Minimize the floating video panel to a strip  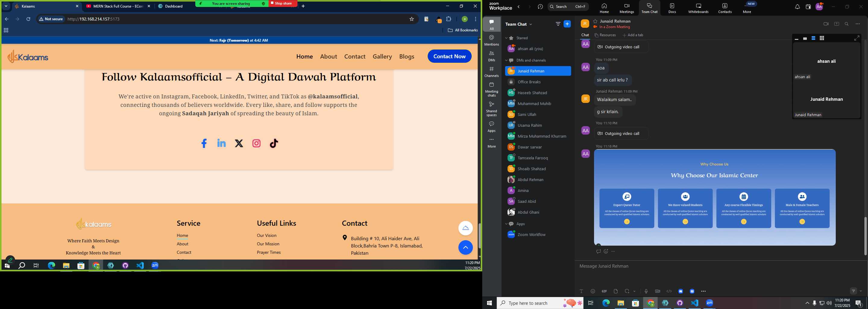[x=797, y=39]
